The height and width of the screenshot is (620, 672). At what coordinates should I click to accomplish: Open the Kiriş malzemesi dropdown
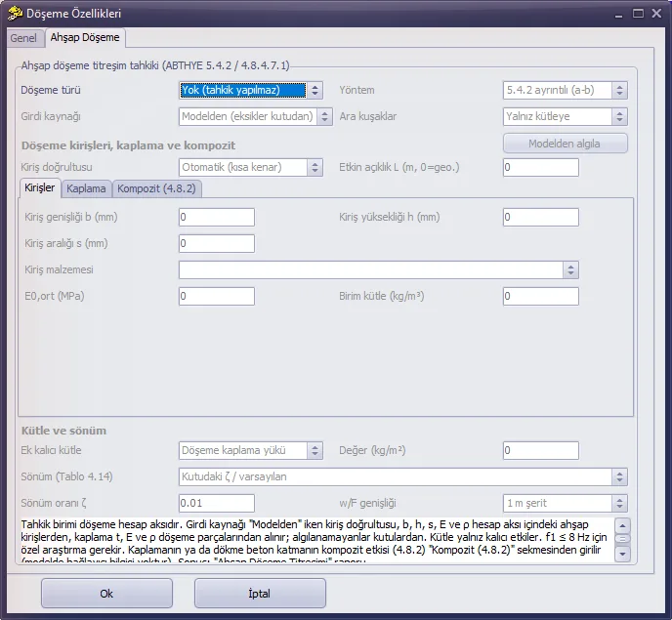click(379, 269)
